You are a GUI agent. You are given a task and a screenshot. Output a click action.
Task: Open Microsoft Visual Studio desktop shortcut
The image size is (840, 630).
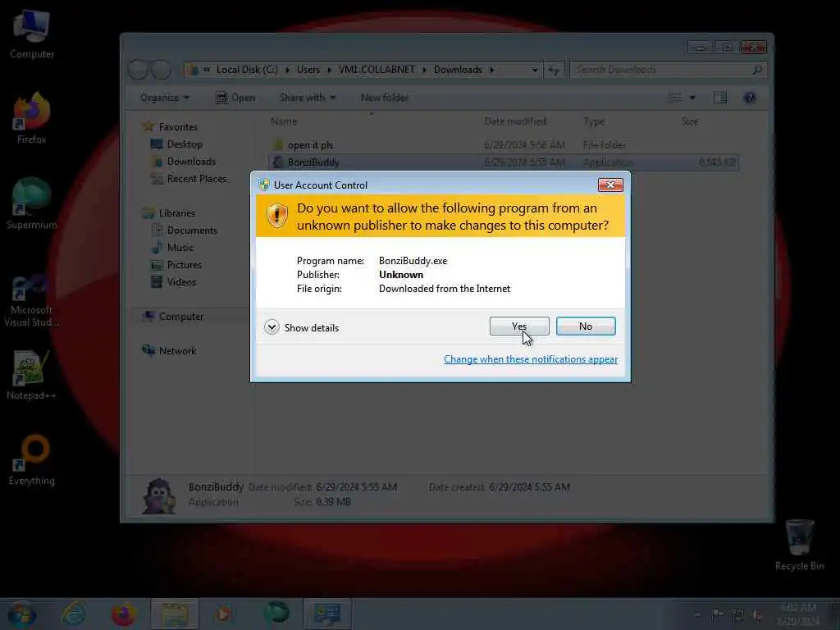pos(32,300)
